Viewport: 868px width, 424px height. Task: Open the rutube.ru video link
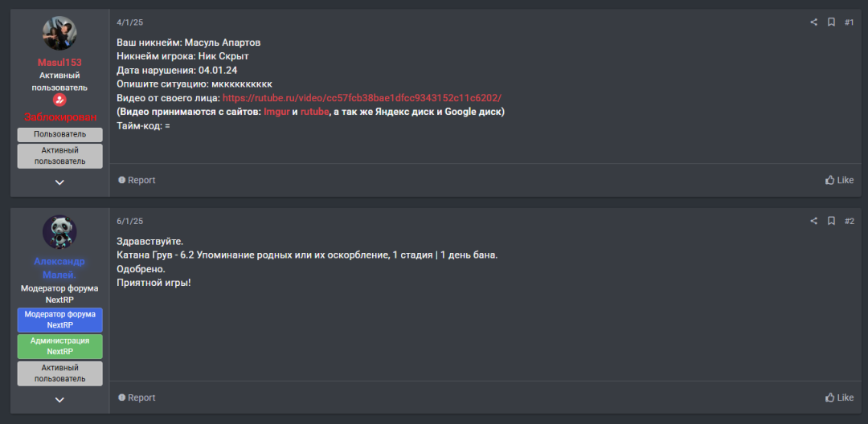362,98
